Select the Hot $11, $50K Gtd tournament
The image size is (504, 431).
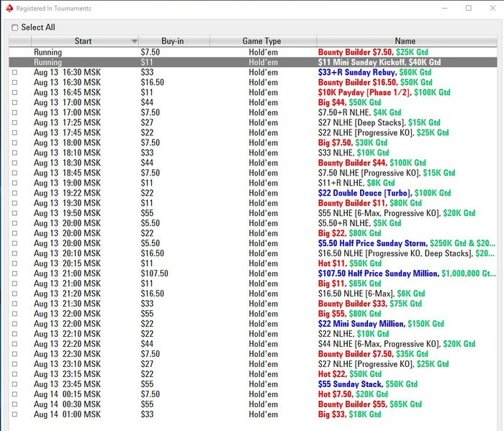pos(253,263)
